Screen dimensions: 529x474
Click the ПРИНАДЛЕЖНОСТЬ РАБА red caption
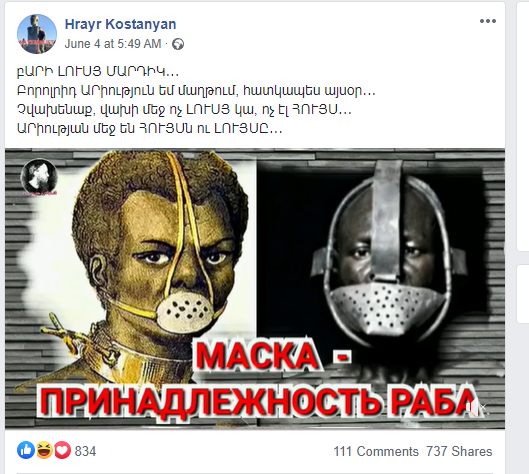(258, 401)
